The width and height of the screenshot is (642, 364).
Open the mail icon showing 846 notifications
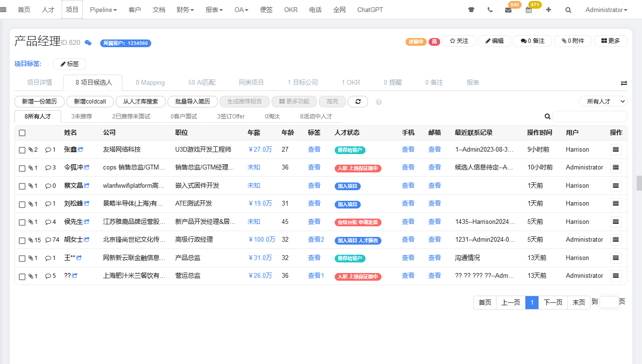[509, 10]
